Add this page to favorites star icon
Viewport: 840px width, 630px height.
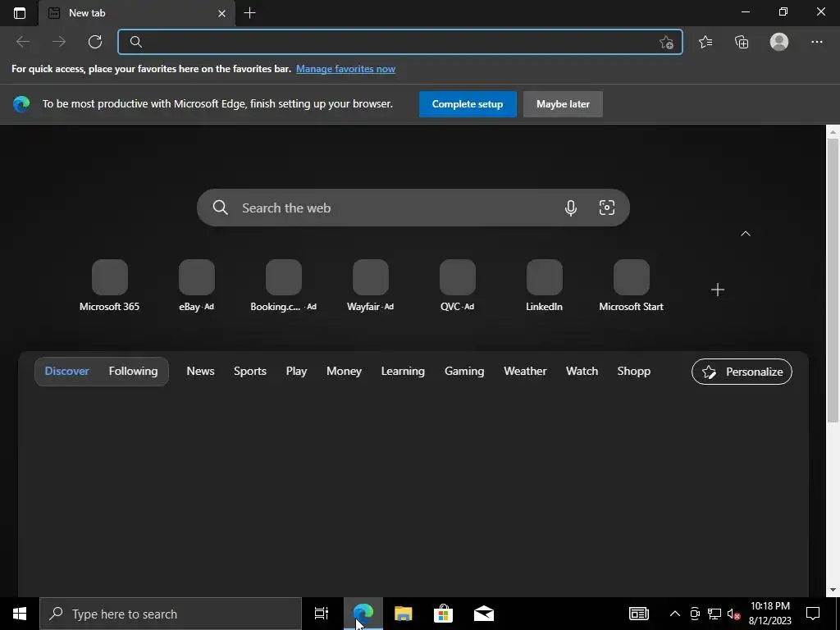tap(666, 42)
